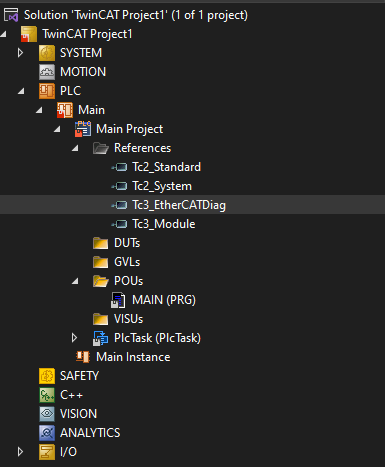Select the Main Instance label
Viewport: 385px width, 467px height.
coord(133,357)
